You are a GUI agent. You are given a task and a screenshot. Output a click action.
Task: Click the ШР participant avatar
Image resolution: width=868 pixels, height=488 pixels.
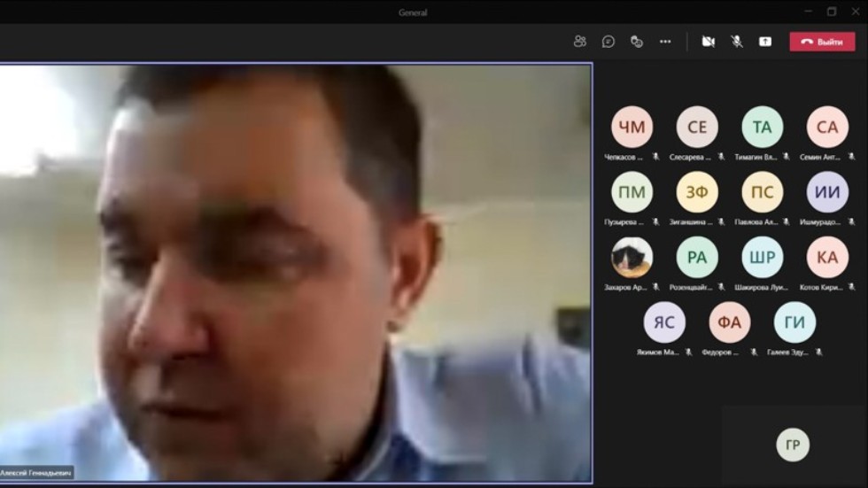762,258
